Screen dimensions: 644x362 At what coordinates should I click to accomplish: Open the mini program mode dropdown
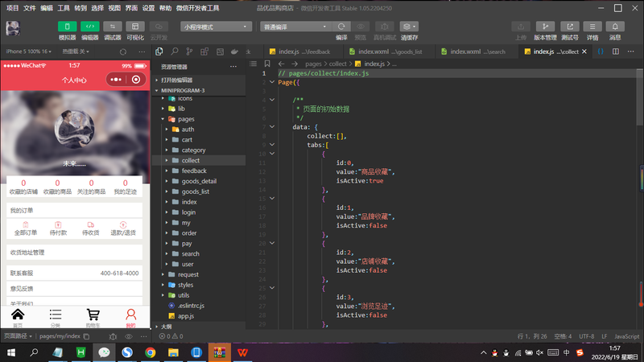click(x=216, y=27)
